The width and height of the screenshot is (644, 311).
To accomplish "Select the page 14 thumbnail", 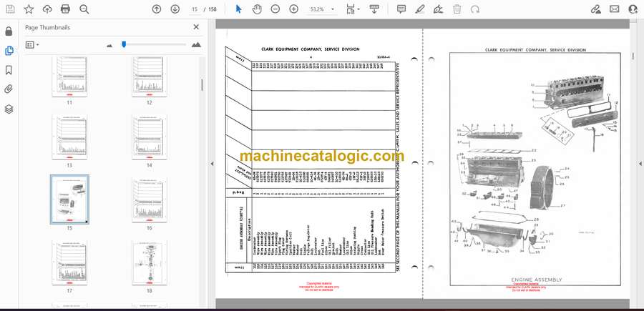I will pyautogui.click(x=149, y=137).
